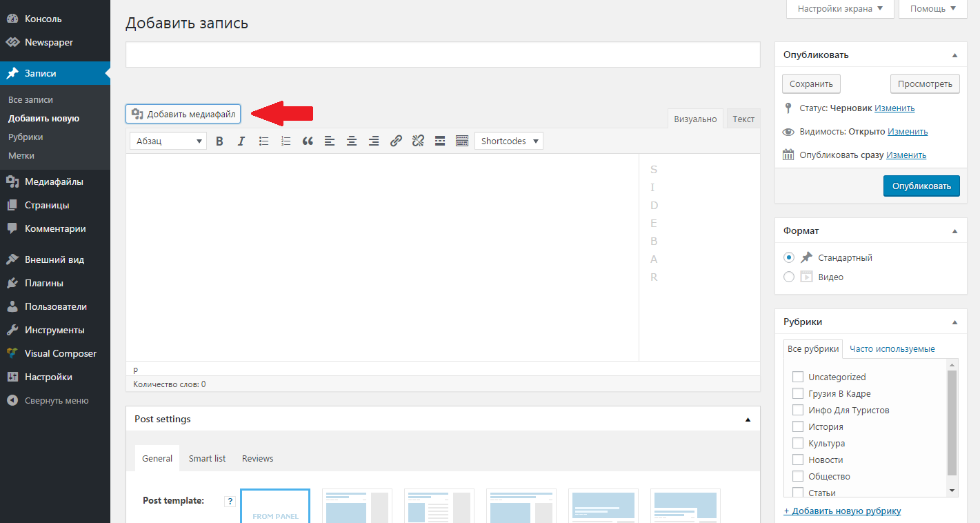Open Инструменты tools menu

pos(55,330)
